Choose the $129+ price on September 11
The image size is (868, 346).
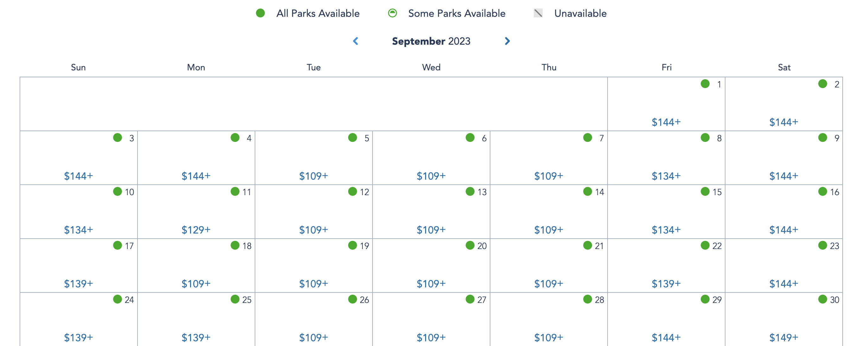click(x=196, y=230)
